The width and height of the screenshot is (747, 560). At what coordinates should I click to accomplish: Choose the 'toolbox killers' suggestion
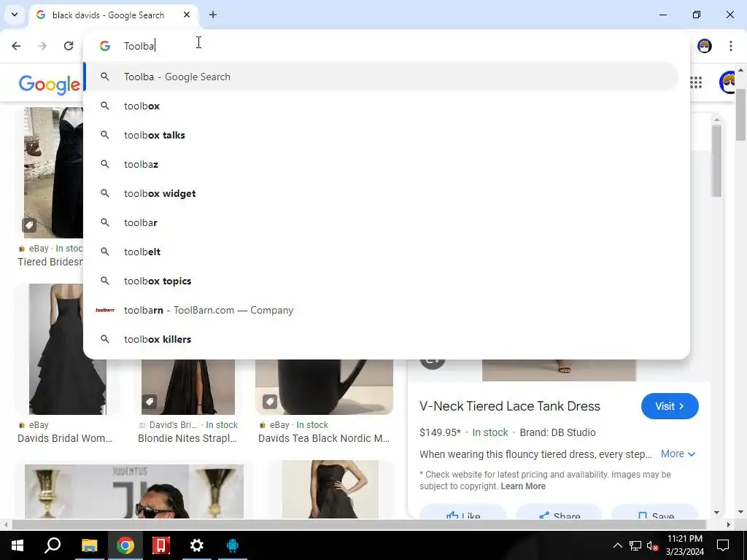pos(381,339)
